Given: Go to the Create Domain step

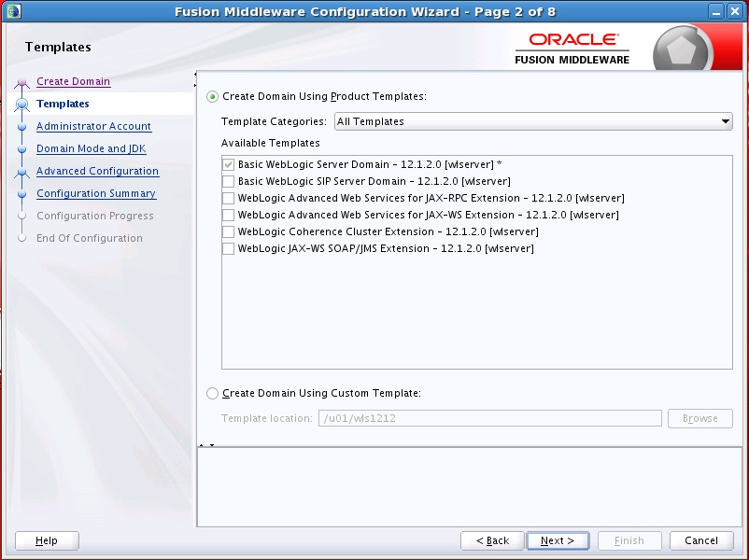Looking at the screenshot, I should [73, 81].
